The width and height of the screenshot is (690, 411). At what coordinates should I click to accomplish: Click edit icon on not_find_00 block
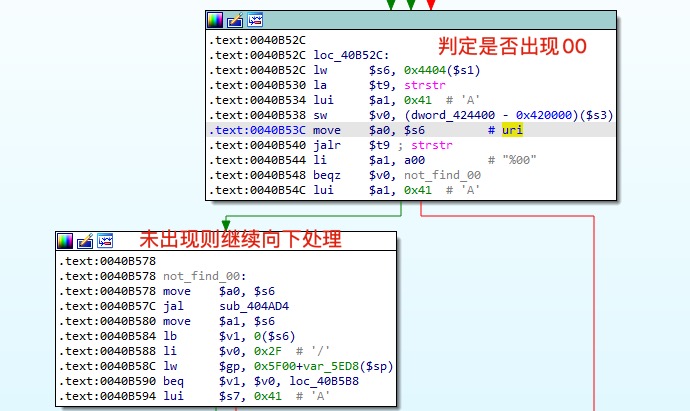pos(85,241)
